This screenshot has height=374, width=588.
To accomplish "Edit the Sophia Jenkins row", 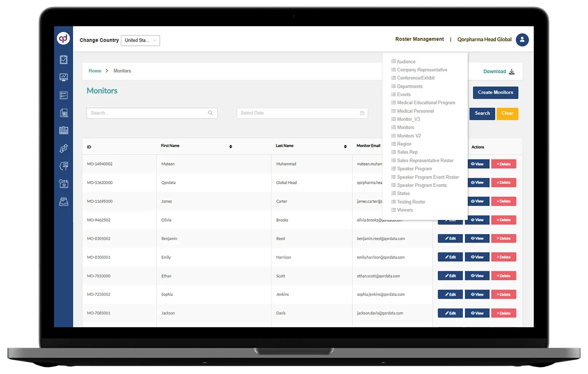I will 450,295.
